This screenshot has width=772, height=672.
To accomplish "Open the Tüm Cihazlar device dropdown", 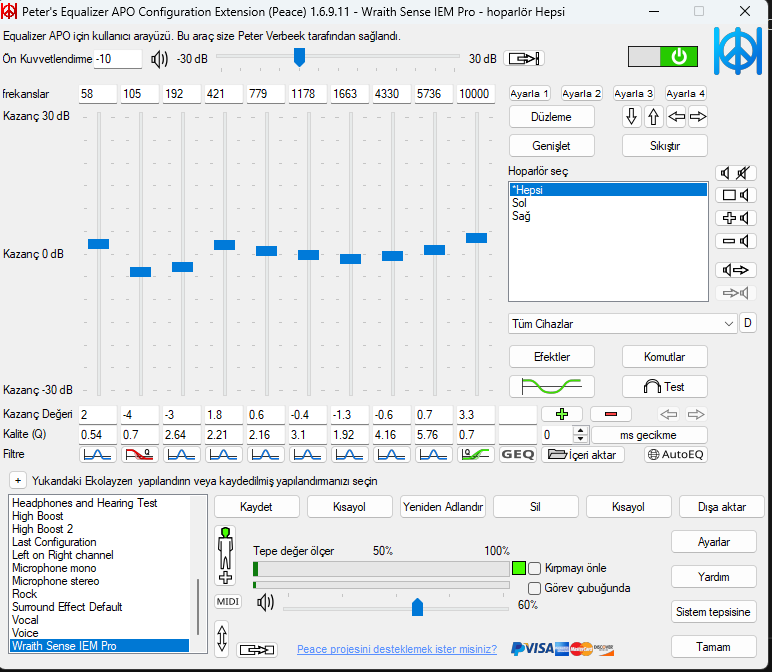I will tap(622, 324).
